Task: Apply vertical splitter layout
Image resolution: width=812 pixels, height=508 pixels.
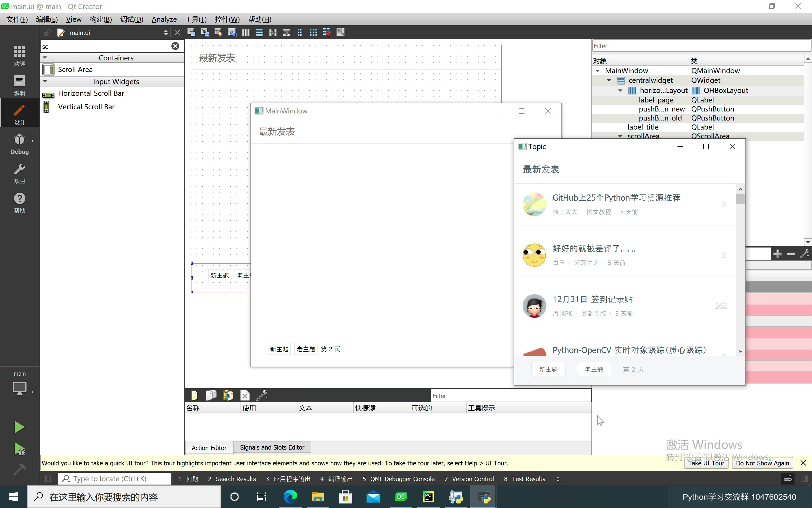Action: tap(286, 32)
